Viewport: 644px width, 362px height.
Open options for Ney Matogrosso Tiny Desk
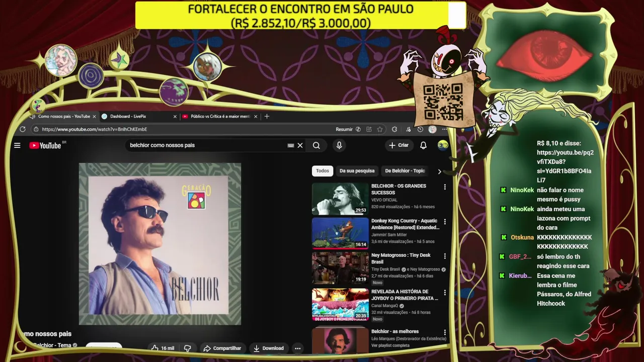pos(445,256)
